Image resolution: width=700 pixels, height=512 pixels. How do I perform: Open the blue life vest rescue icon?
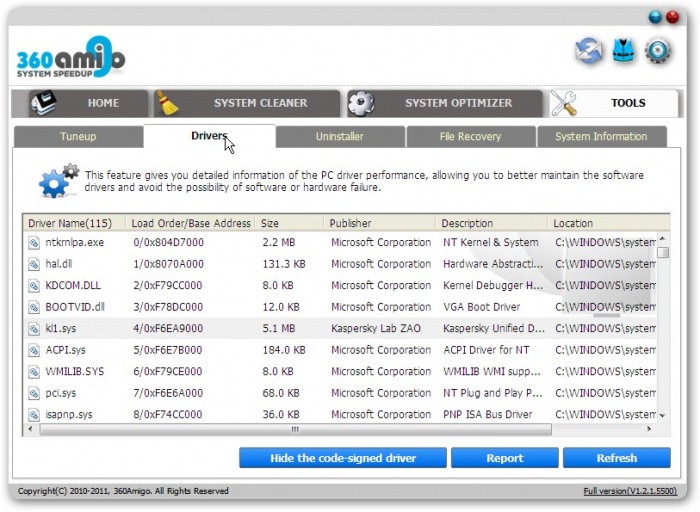click(x=623, y=51)
